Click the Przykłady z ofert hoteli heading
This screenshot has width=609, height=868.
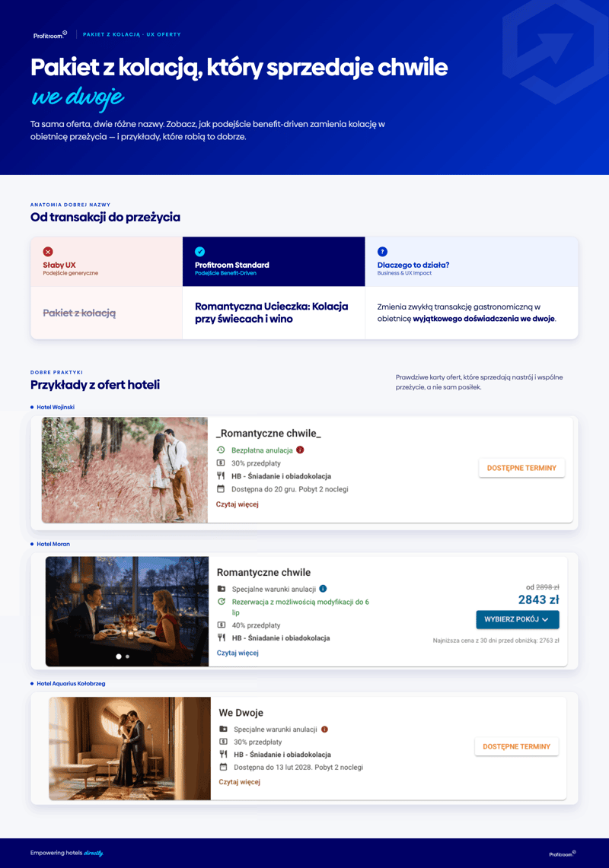point(94,385)
